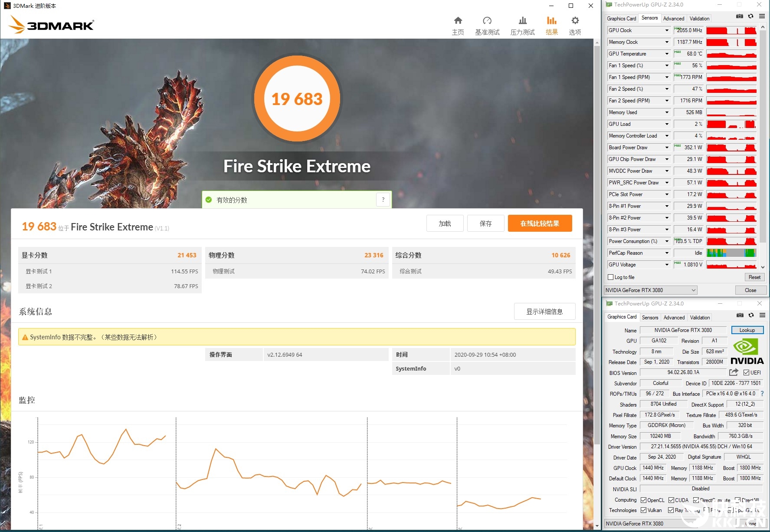Click the GPU-Z sensors vertical scrollbar
This screenshot has width=770, height=532.
click(x=763, y=130)
